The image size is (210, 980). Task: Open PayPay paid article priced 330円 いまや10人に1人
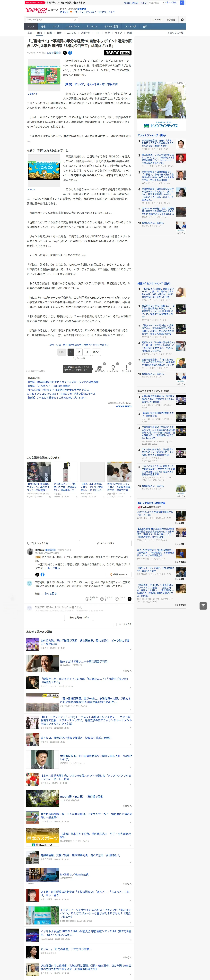coord(155,514)
